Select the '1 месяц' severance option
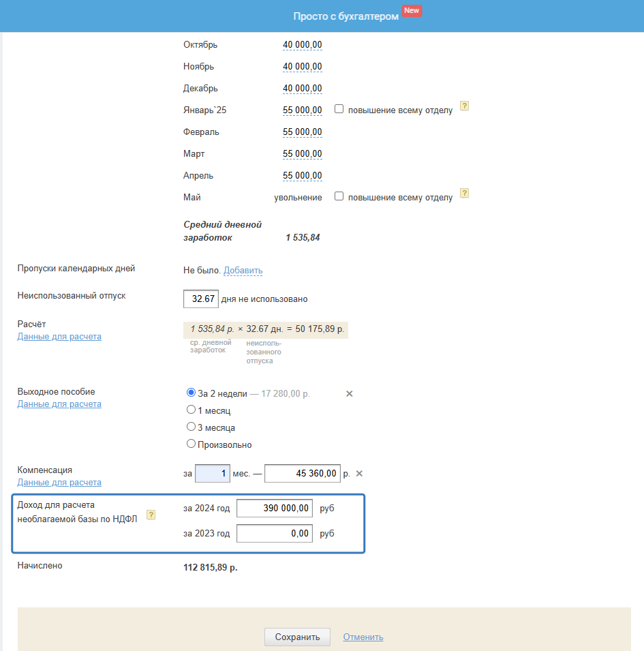 (x=191, y=410)
